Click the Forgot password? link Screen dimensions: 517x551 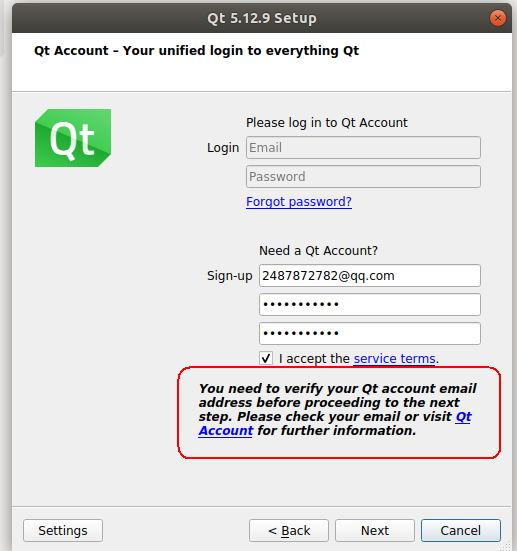click(299, 202)
